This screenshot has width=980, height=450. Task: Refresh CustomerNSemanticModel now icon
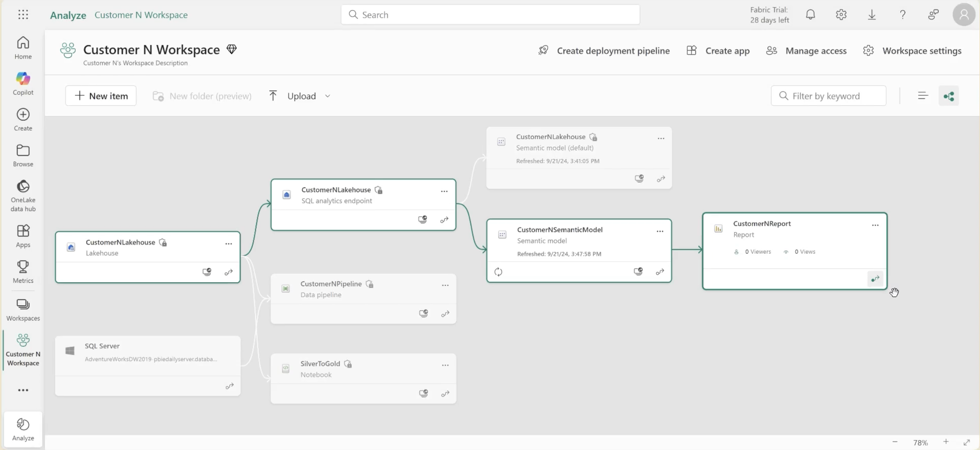click(x=498, y=272)
